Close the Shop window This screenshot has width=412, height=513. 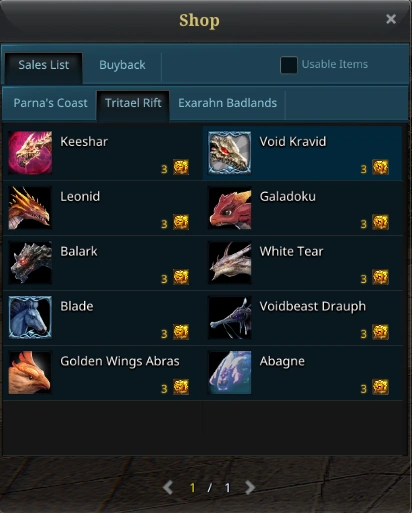(391, 19)
